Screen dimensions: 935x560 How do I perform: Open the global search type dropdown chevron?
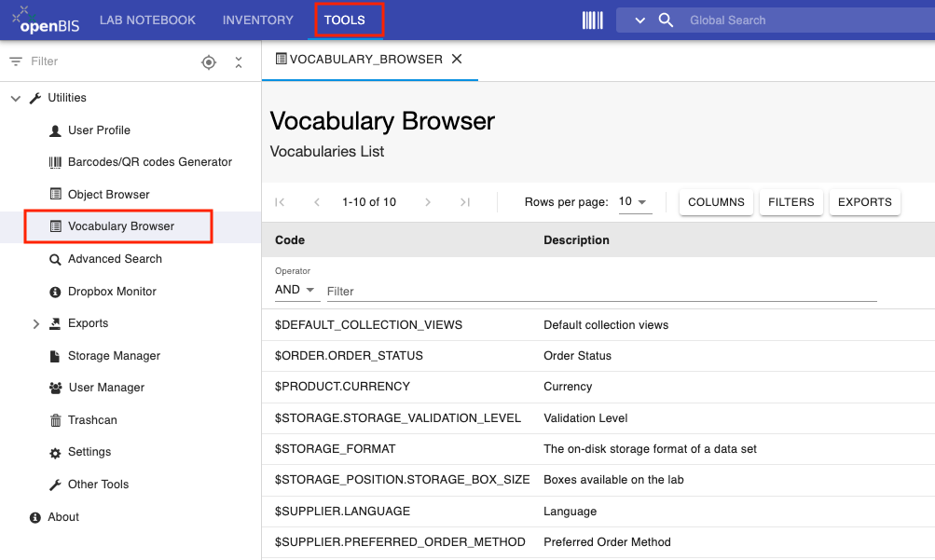coord(639,20)
